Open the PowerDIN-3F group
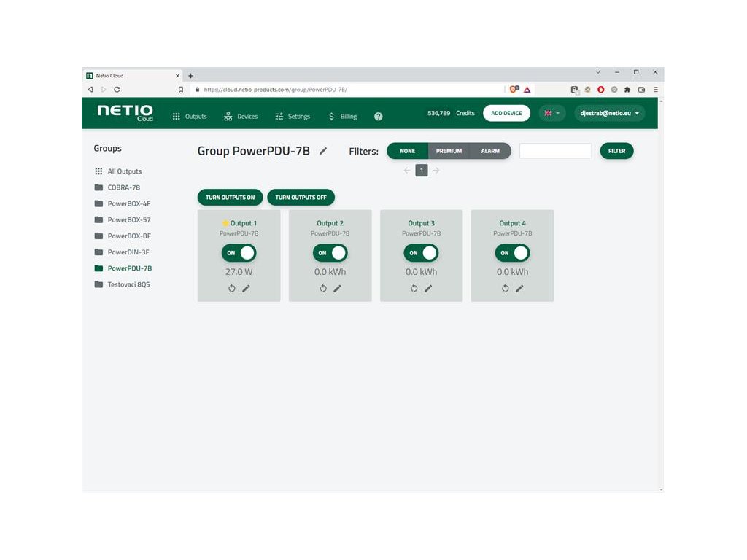Screen dimensions: 747x560 122,252
